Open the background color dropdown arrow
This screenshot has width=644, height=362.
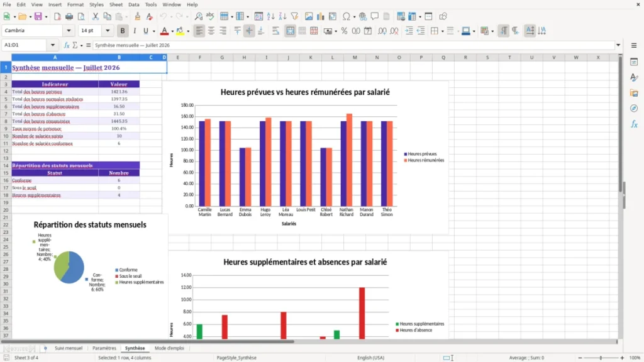click(x=188, y=31)
